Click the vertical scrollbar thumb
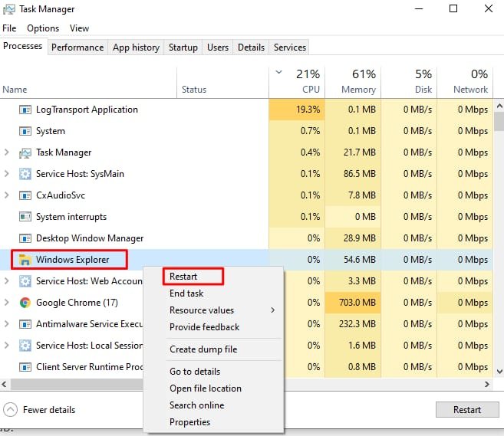 point(499,121)
